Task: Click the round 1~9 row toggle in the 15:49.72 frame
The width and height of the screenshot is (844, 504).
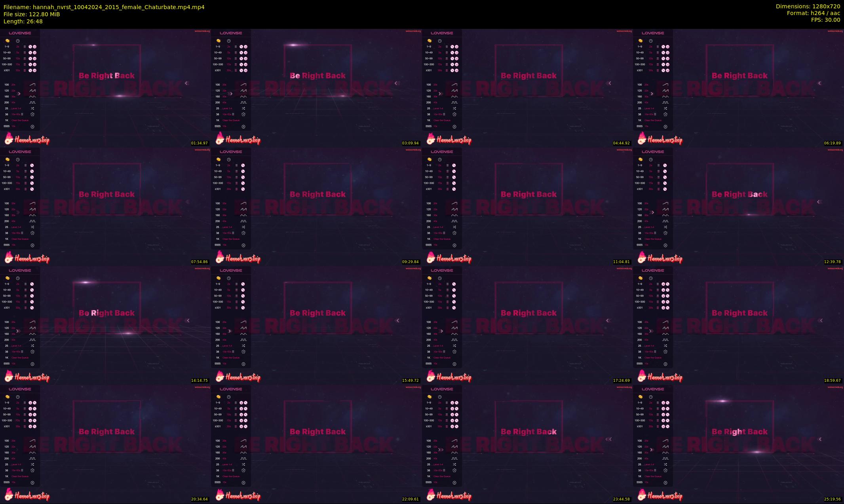Action: click(243, 284)
